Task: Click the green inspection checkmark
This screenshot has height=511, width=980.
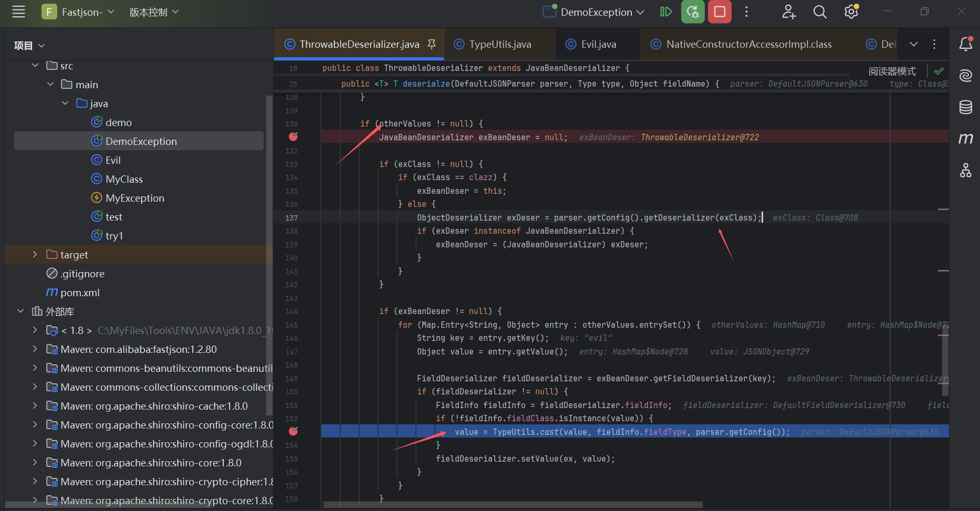Action: (x=939, y=71)
